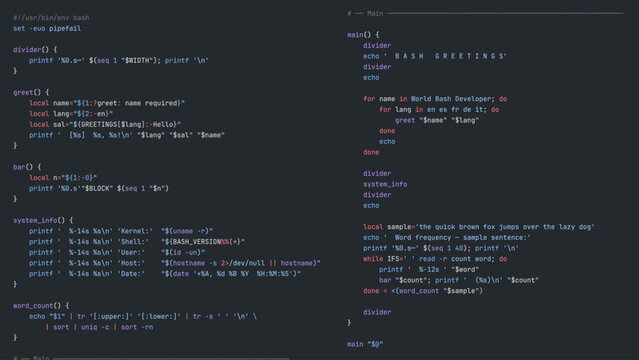Click the printf line with '[%s] %s, %s!\n'
The image size is (639, 360).
(127, 135)
